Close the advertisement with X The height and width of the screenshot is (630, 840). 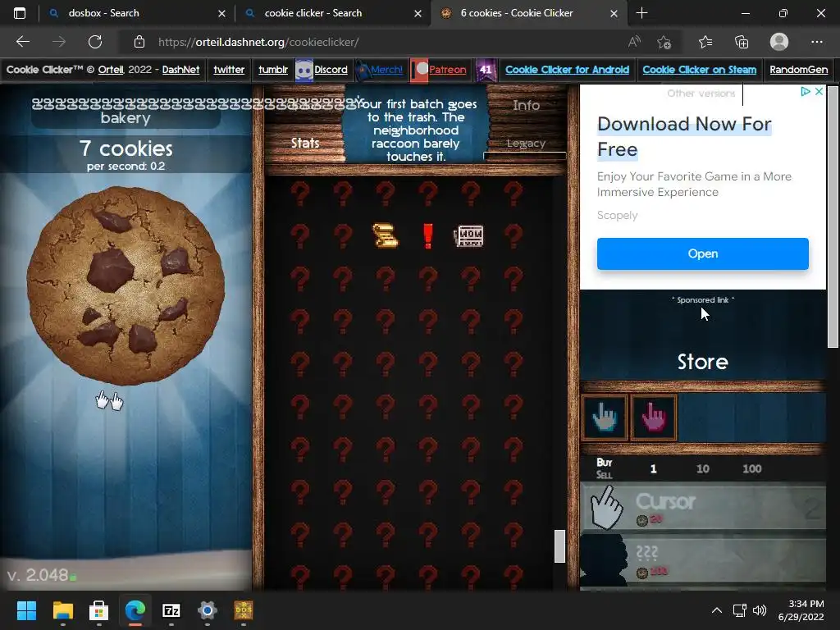819,92
